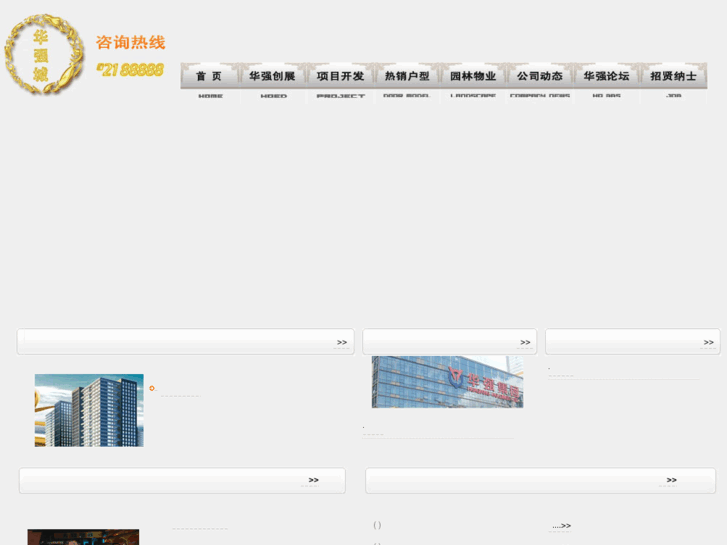727x545 pixels.
Task: Go to 项目开发 PROJECT page
Action: [x=340, y=82]
